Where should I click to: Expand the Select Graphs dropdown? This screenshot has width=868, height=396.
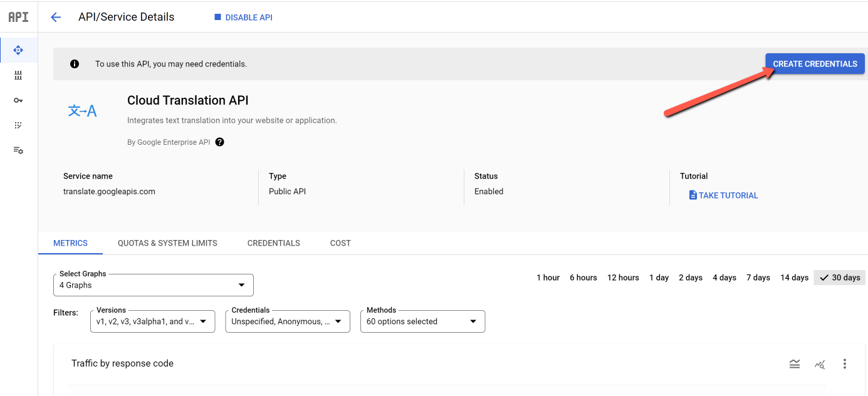tap(154, 285)
